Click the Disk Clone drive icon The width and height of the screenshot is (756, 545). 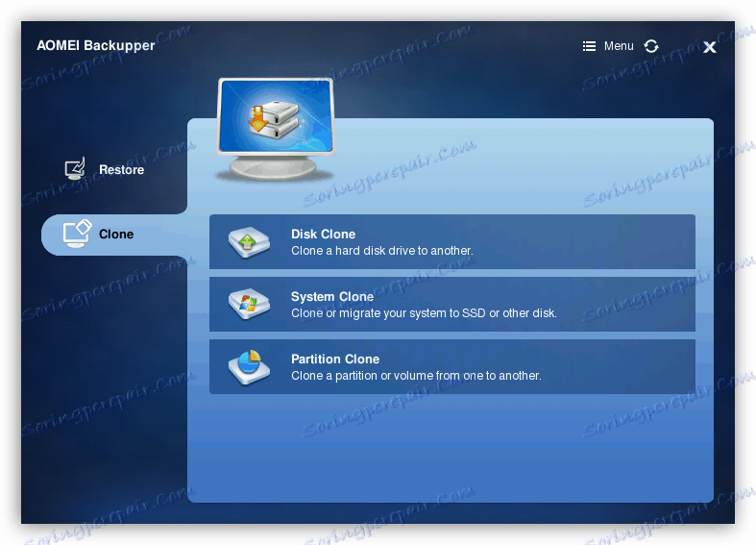249,242
